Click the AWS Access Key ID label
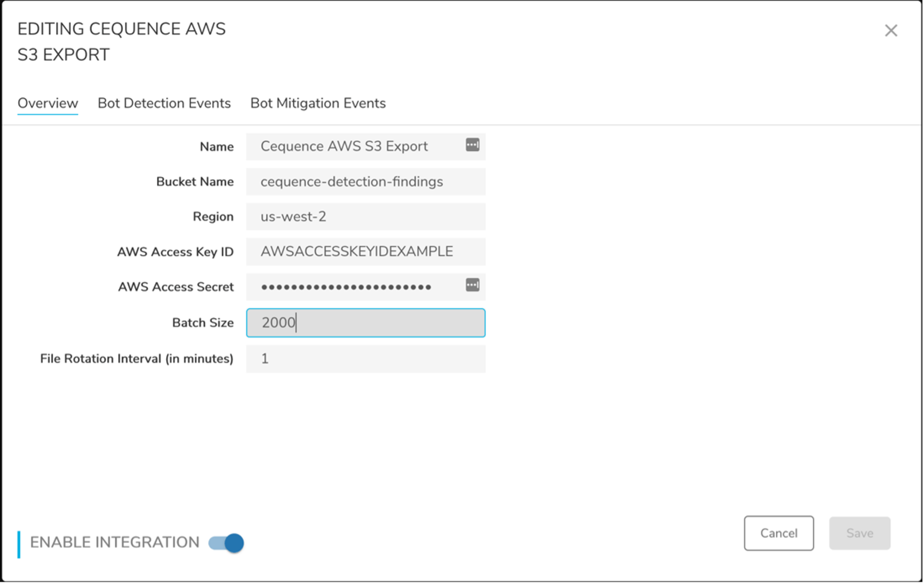 175,252
